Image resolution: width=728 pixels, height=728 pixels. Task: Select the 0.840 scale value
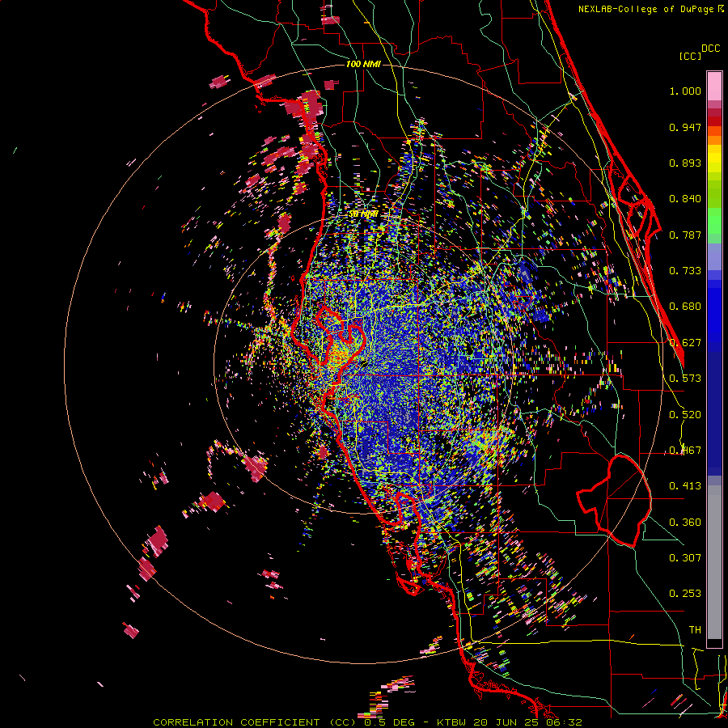coord(685,199)
